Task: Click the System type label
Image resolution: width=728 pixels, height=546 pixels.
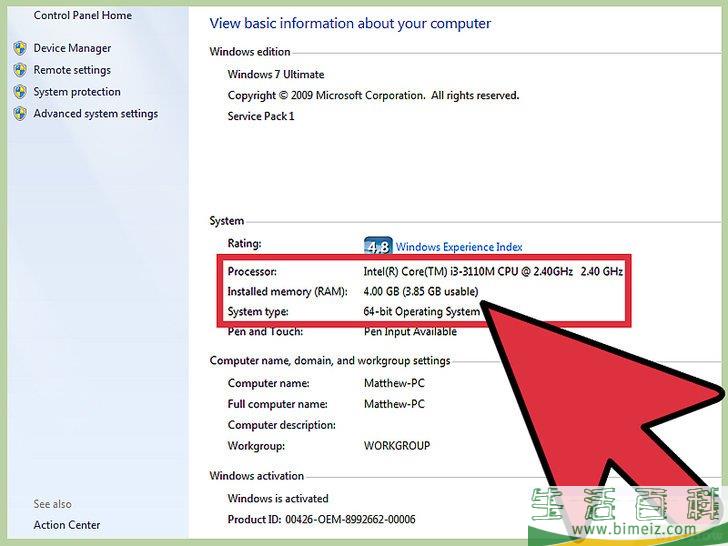Action: 258,312
